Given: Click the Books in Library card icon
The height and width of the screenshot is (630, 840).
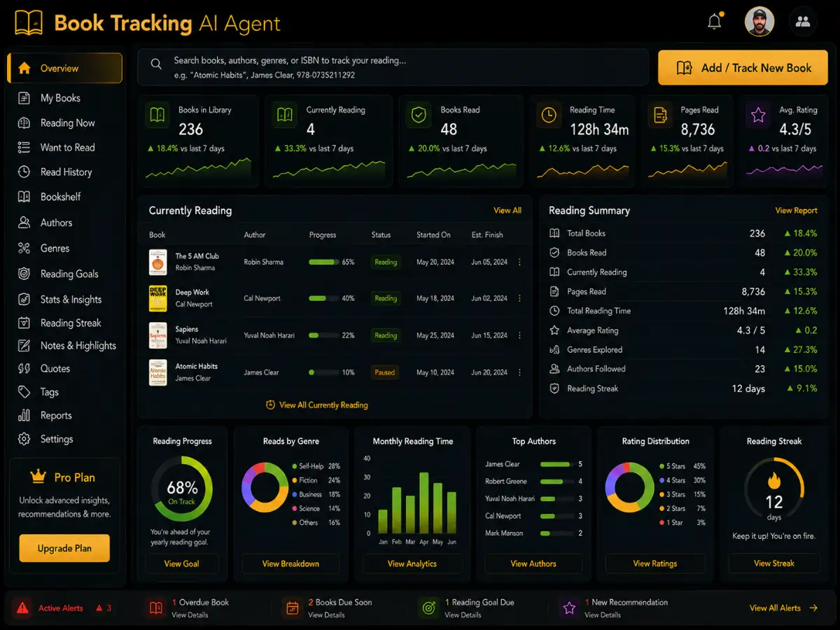Looking at the screenshot, I should pos(157,115).
